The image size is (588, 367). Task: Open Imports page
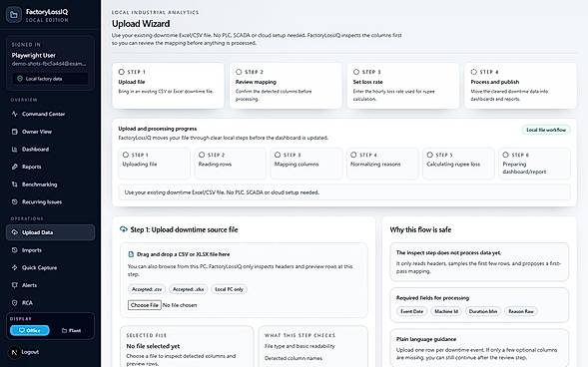[x=50, y=250]
